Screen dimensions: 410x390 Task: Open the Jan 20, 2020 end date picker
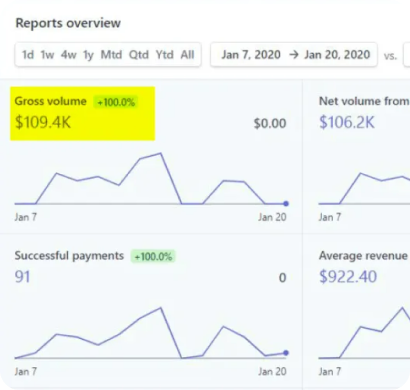[x=337, y=55]
